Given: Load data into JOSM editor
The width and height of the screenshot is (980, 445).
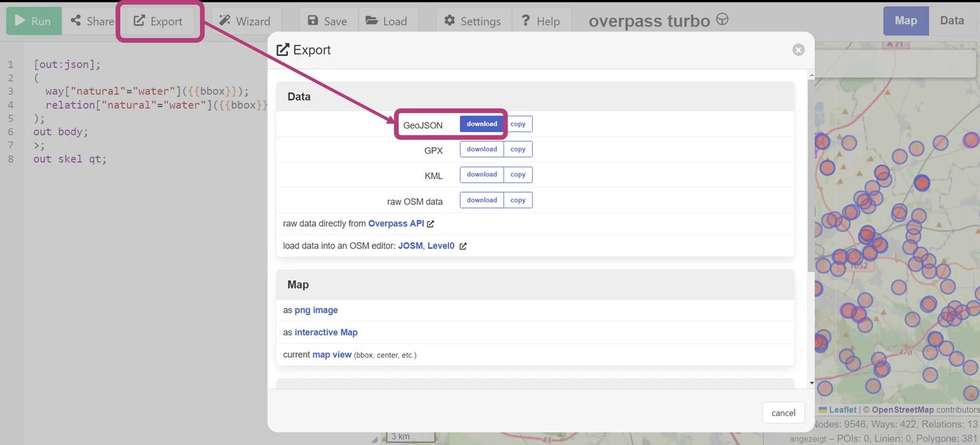Looking at the screenshot, I should 410,245.
